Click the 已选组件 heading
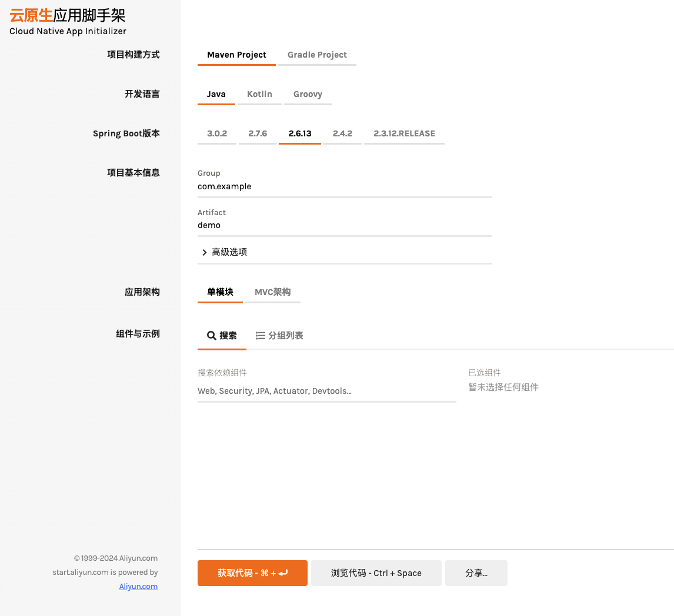 click(x=485, y=373)
